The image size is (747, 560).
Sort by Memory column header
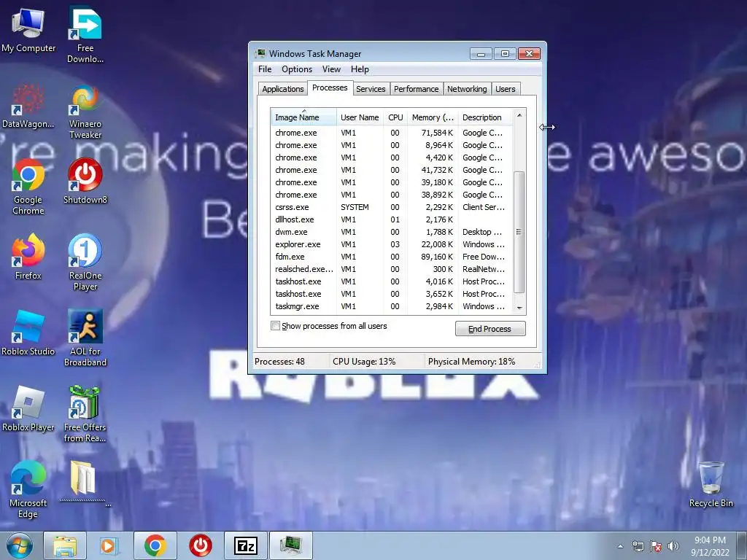(433, 117)
